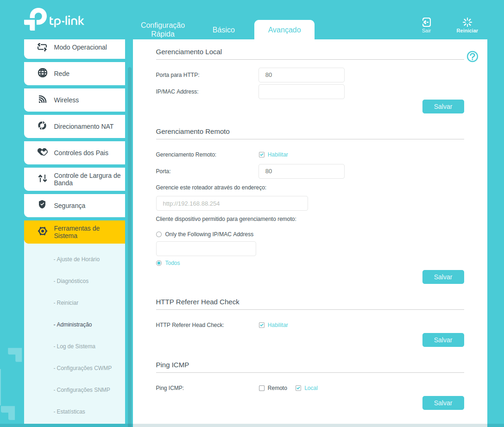
Task: Click the help question mark icon
Action: [472, 57]
